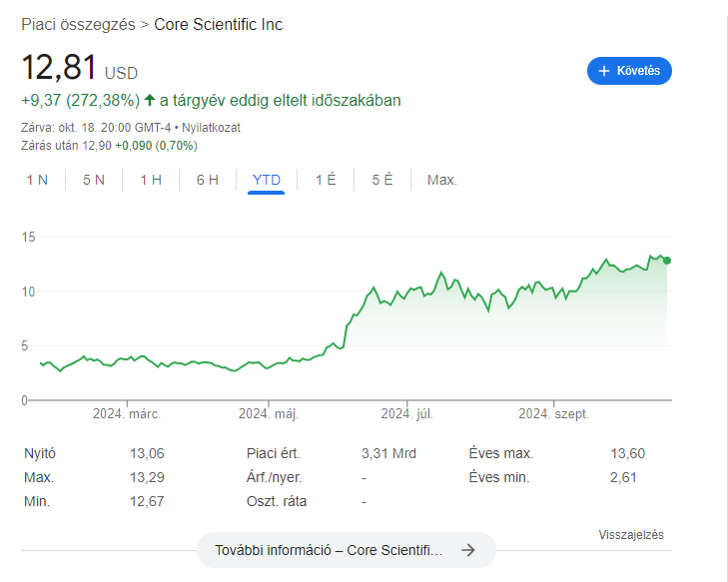Click the Visszajelzés feedback link
The width and height of the screenshot is (728, 582).
[x=631, y=535]
